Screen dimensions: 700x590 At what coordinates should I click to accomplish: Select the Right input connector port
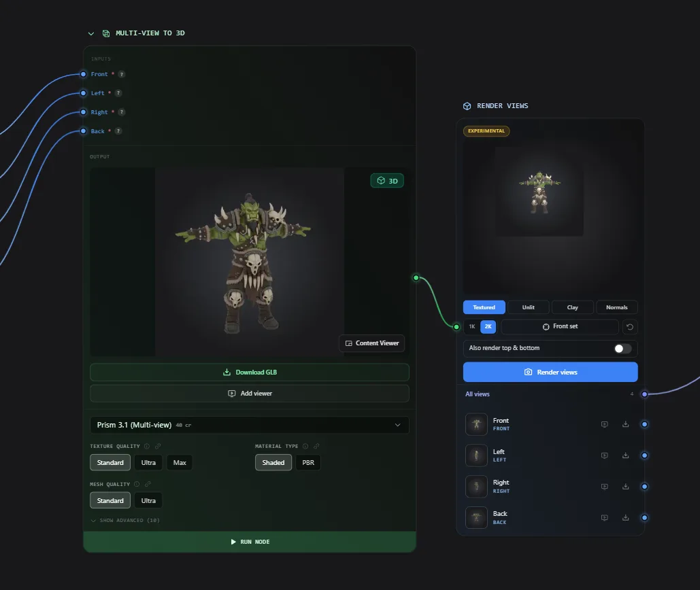(83, 112)
